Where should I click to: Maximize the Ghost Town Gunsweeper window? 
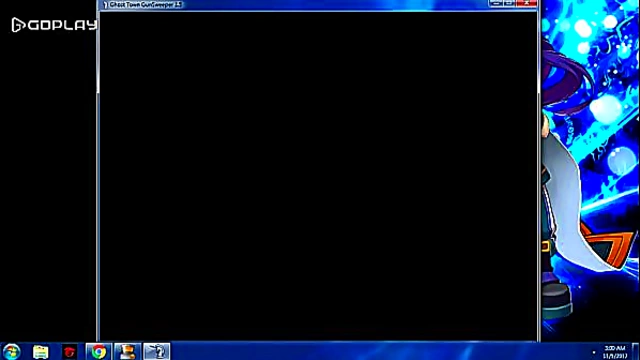(509, 3)
